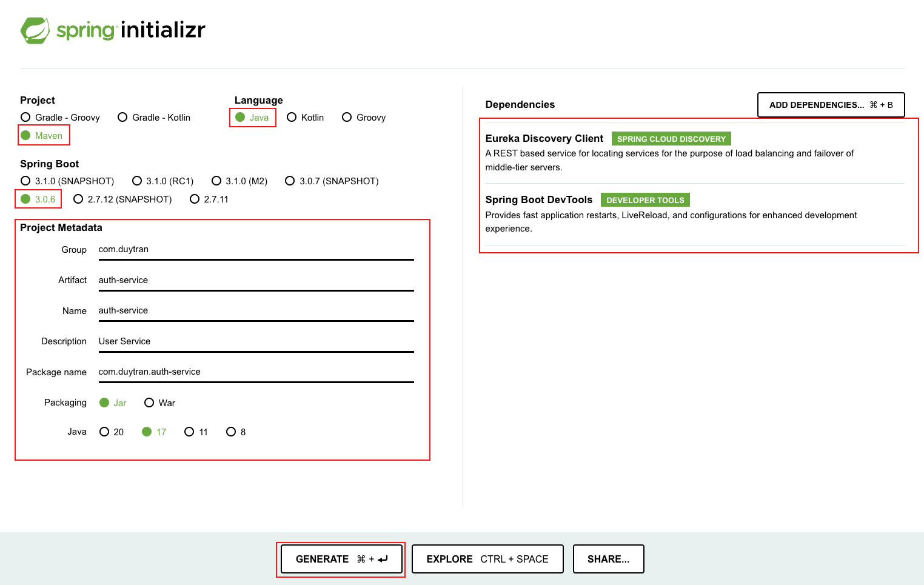Screen dimensions: 924x585
Task: Click the GENERATE button
Action: [x=341, y=559]
